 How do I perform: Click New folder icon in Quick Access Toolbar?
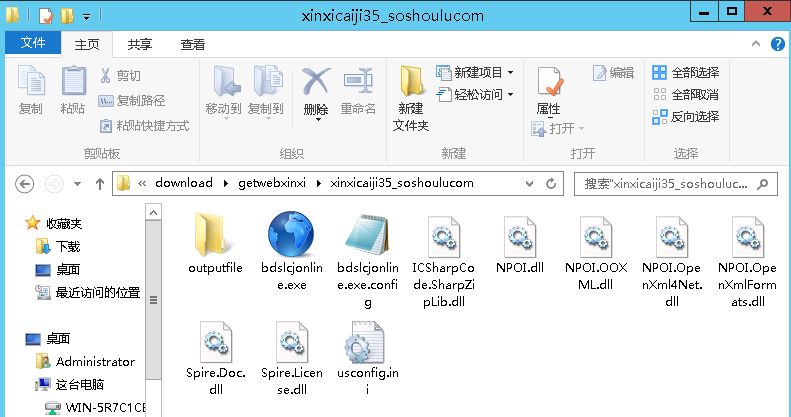click(68, 16)
